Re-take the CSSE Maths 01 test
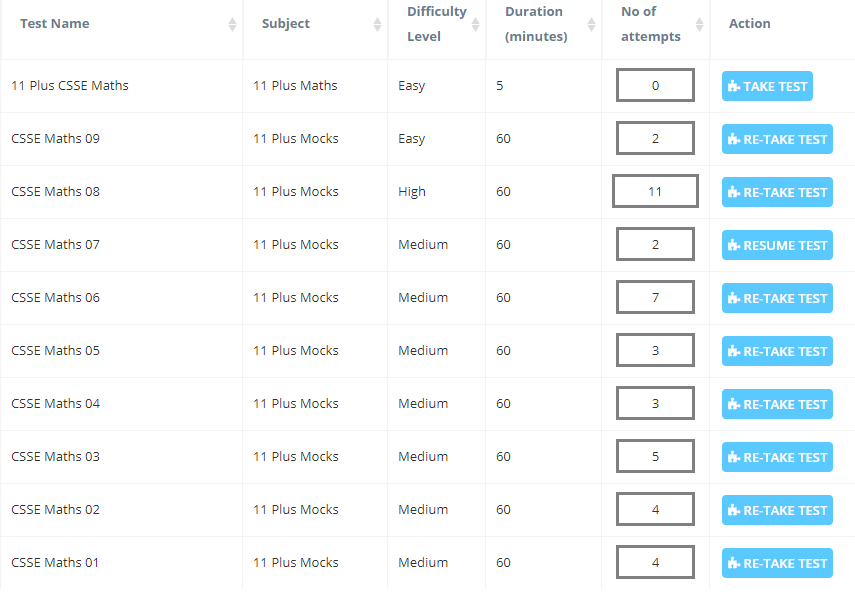 click(777, 563)
